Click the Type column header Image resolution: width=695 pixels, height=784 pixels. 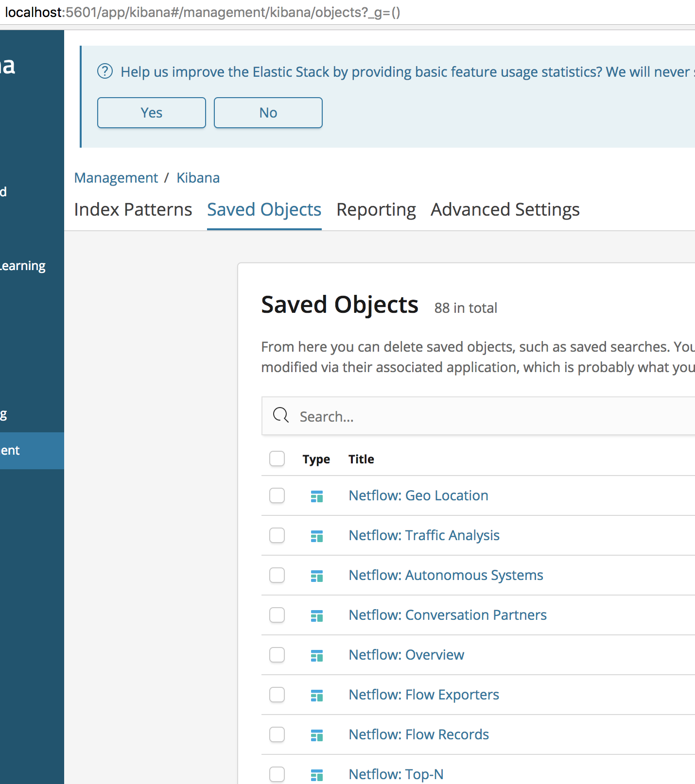(x=316, y=459)
